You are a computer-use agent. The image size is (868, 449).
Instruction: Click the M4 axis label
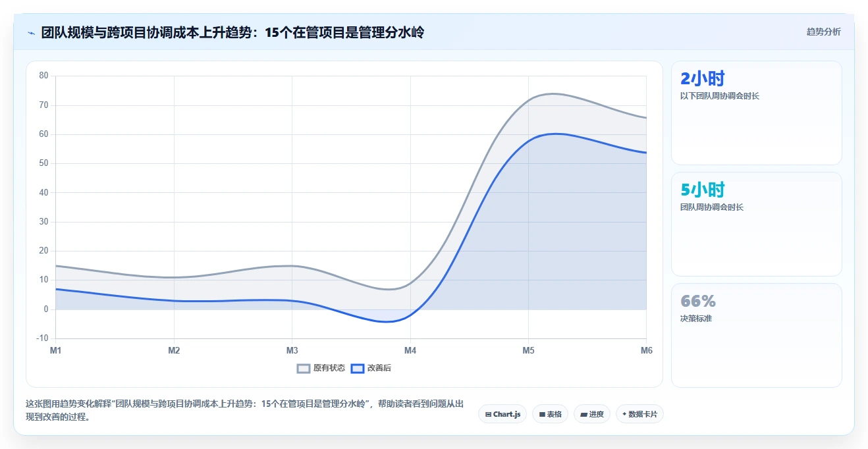[410, 350]
